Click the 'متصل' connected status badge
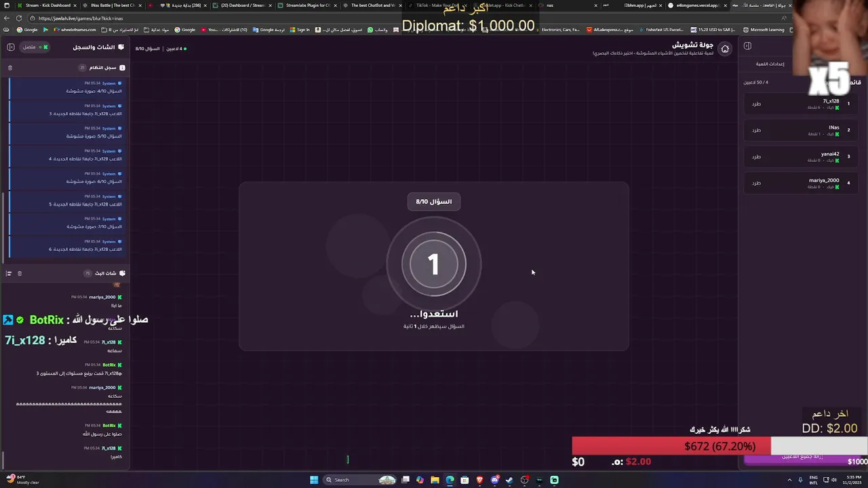868x488 pixels. [x=35, y=47]
